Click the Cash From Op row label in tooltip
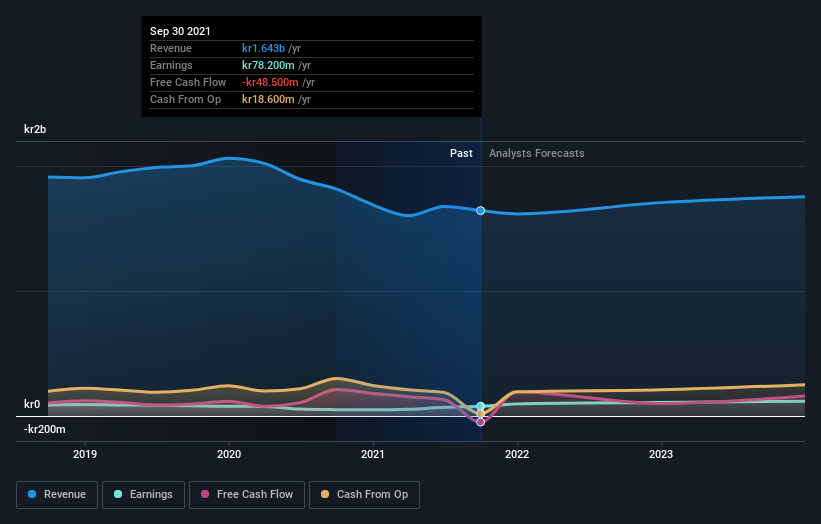The height and width of the screenshot is (524, 821). pyautogui.click(x=185, y=99)
